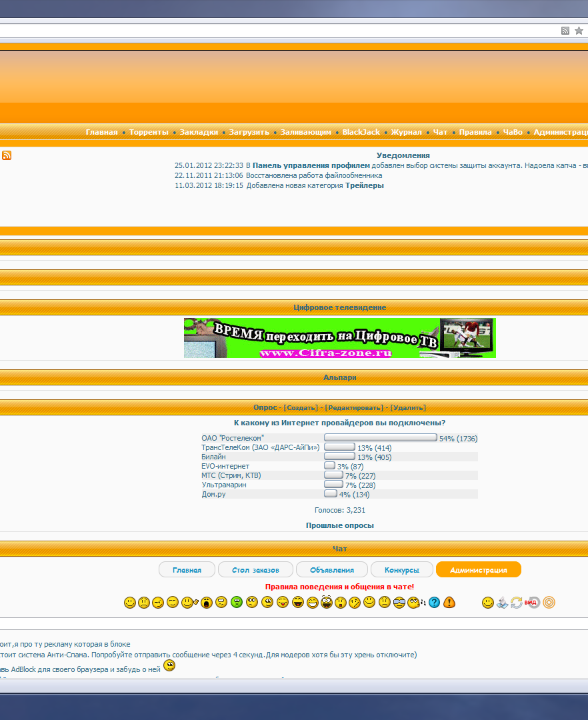588x720 pixels.
Task: Click the chat refresh arrows icon
Action: pyautogui.click(x=517, y=603)
